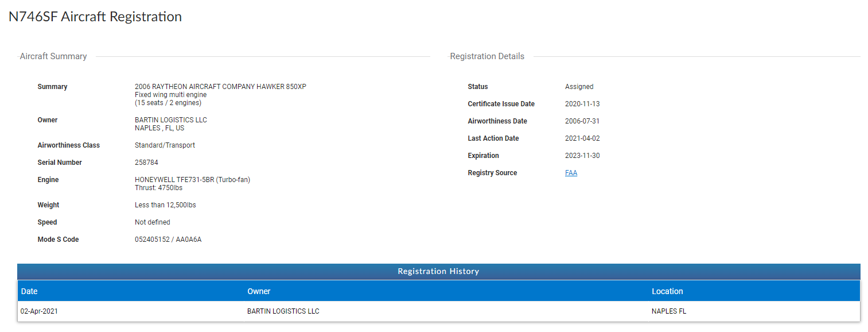Select last action date 2021-04-02
The width and height of the screenshot is (868, 332).
(x=582, y=138)
